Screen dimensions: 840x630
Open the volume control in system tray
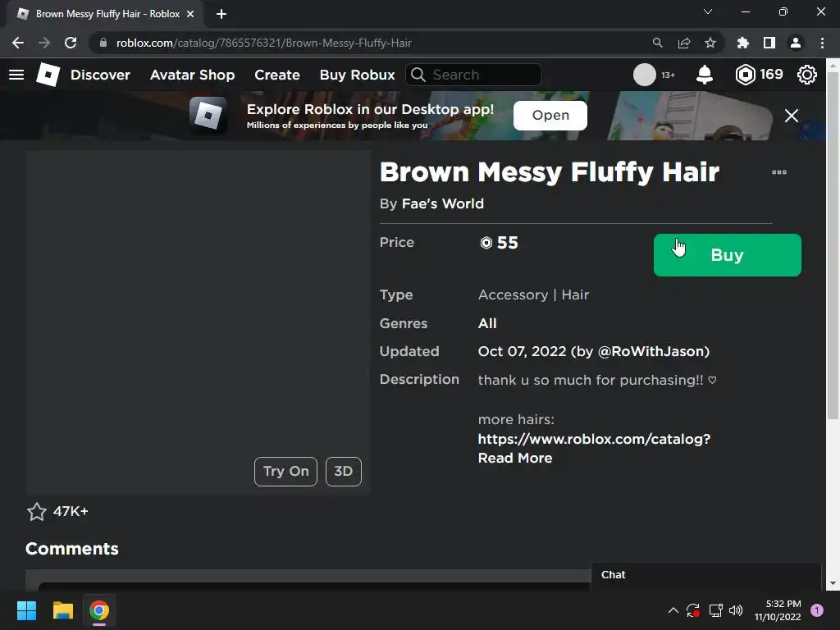(x=736, y=610)
